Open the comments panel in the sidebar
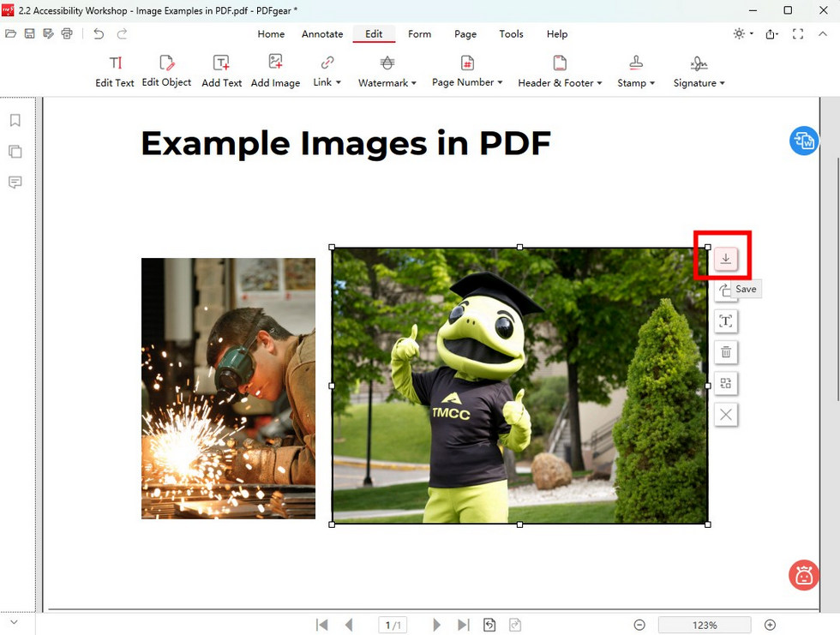Viewport: 840px width, 635px height. click(x=15, y=183)
